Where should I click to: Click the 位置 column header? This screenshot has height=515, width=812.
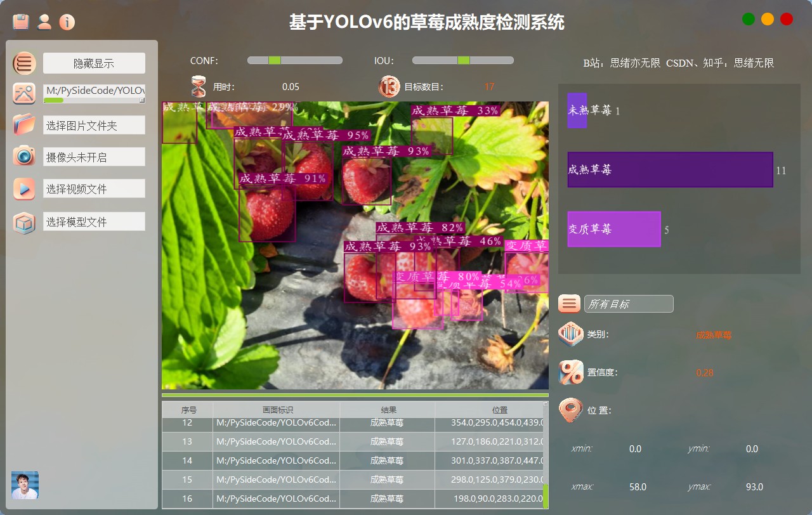point(489,410)
